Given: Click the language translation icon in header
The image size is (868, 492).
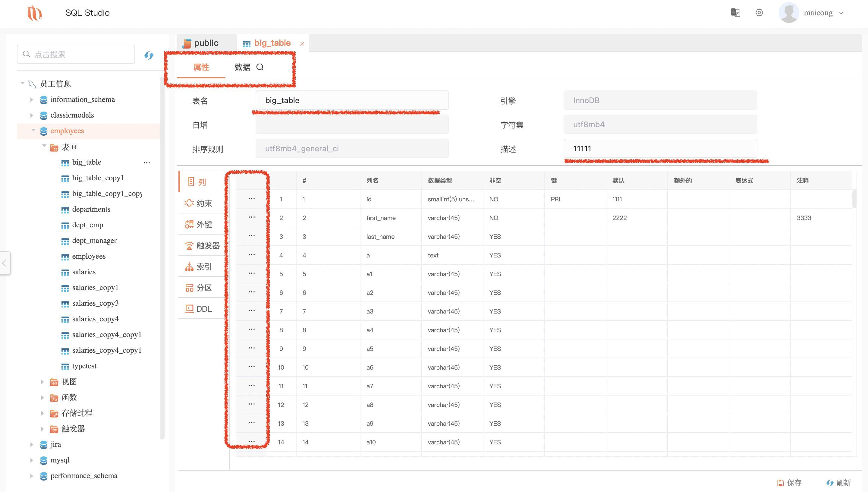Looking at the screenshot, I should tap(735, 13).
